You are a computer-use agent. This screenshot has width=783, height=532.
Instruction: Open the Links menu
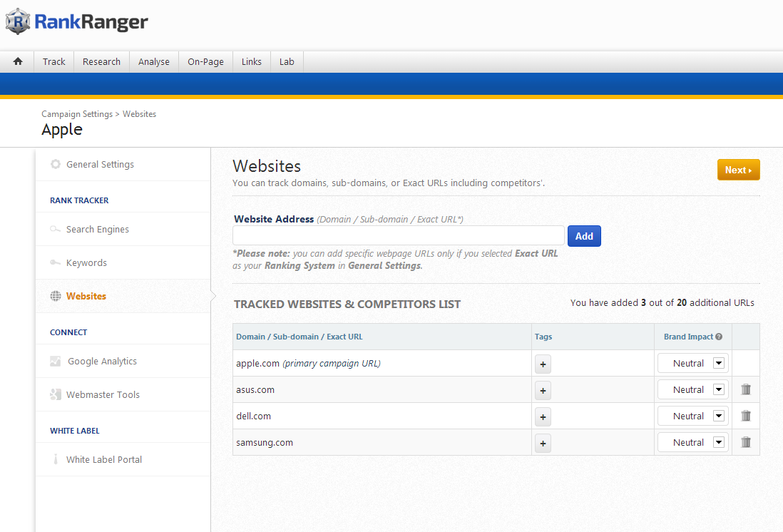(252, 62)
